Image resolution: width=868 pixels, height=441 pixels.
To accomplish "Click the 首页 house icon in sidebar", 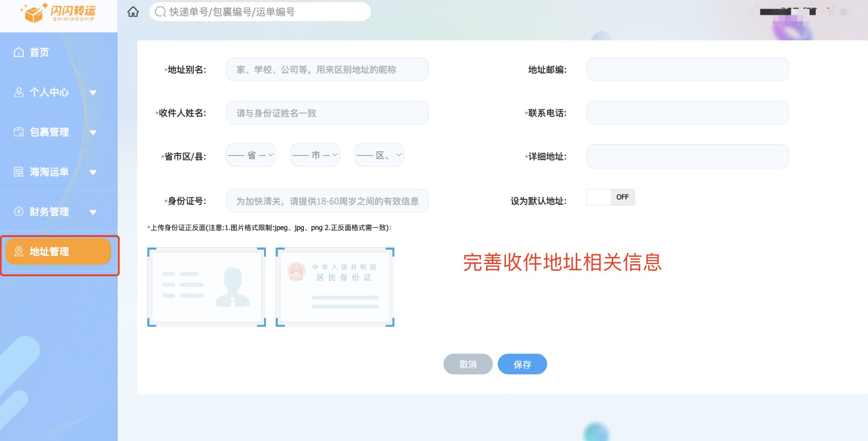I will 18,52.
